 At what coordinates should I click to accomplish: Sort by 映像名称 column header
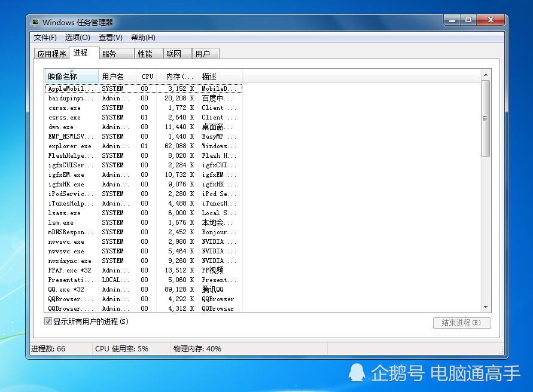71,76
